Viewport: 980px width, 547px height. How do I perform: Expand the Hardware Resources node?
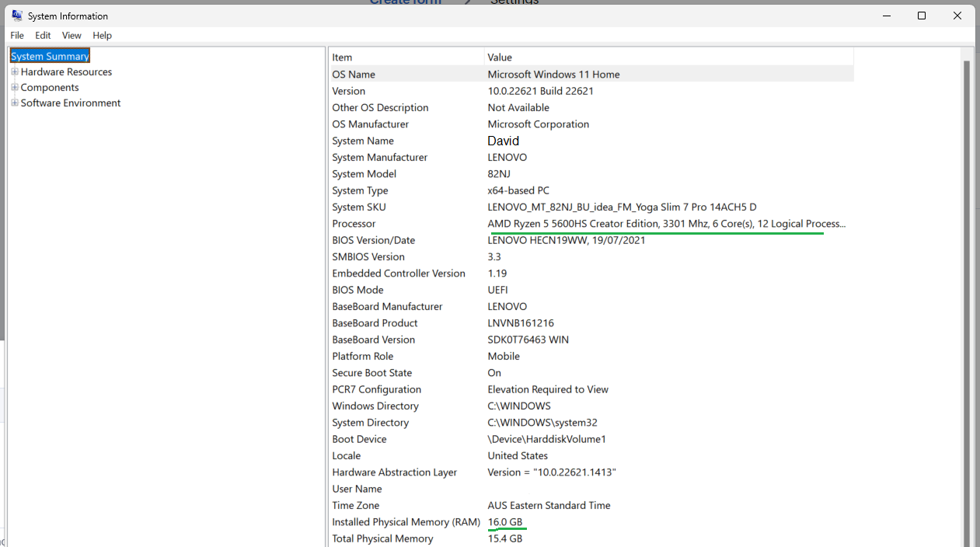pos(15,71)
